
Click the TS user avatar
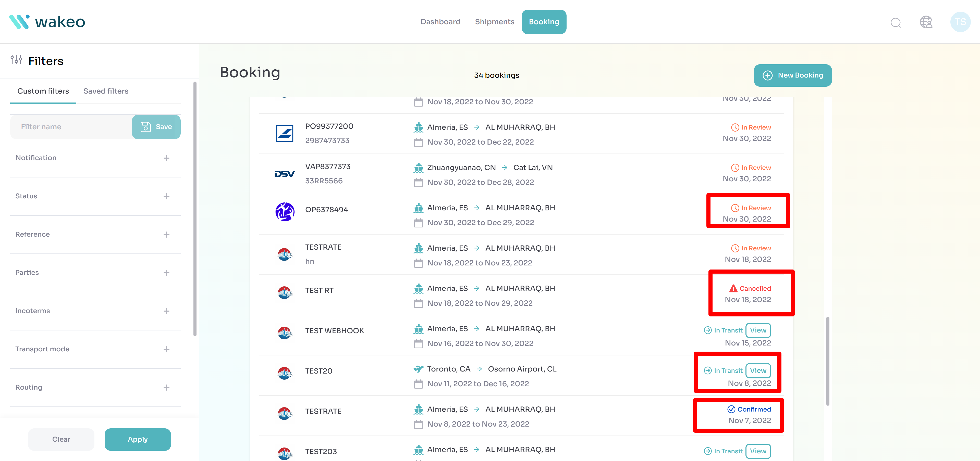tap(960, 22)
